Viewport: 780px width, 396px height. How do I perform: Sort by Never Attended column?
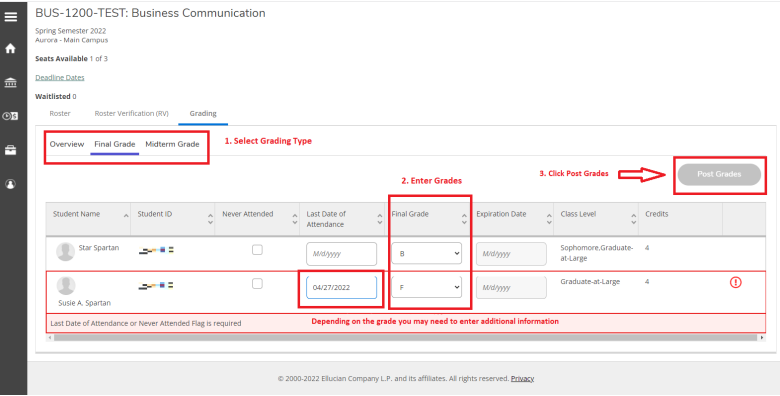294,219
